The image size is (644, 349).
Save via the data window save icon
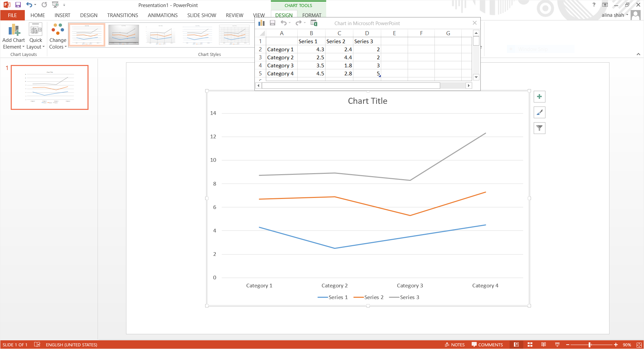[x=273, y=23]
